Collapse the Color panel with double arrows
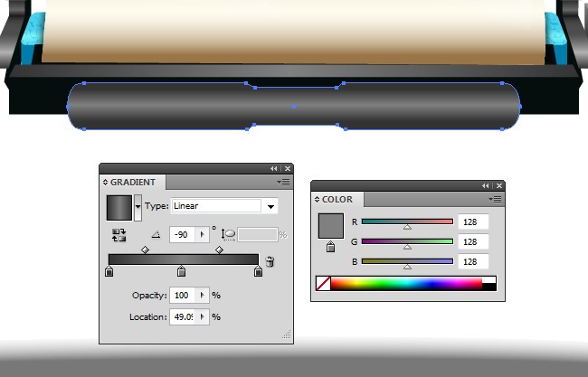The image size is (588, 377). tap(486, 186)
